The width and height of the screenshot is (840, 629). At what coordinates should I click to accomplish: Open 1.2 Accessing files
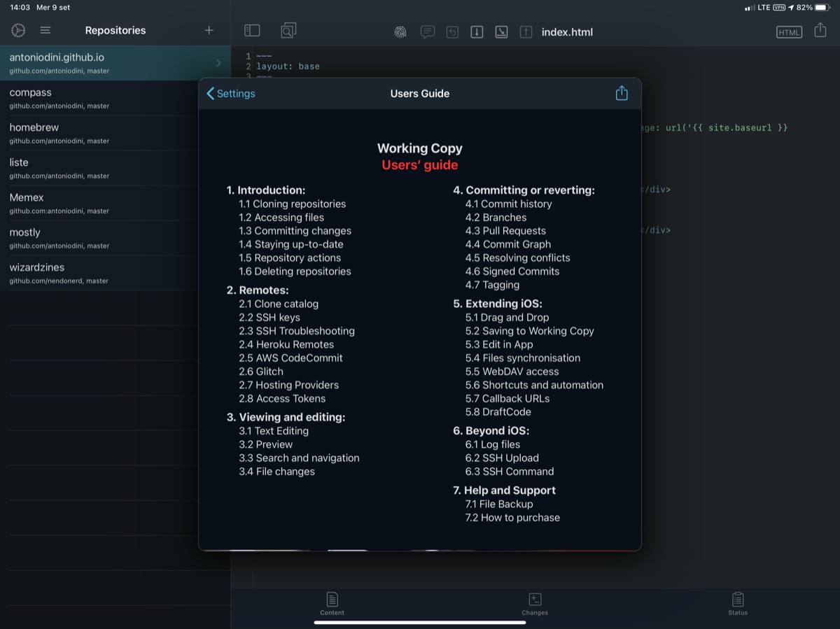tap(281, 217)
